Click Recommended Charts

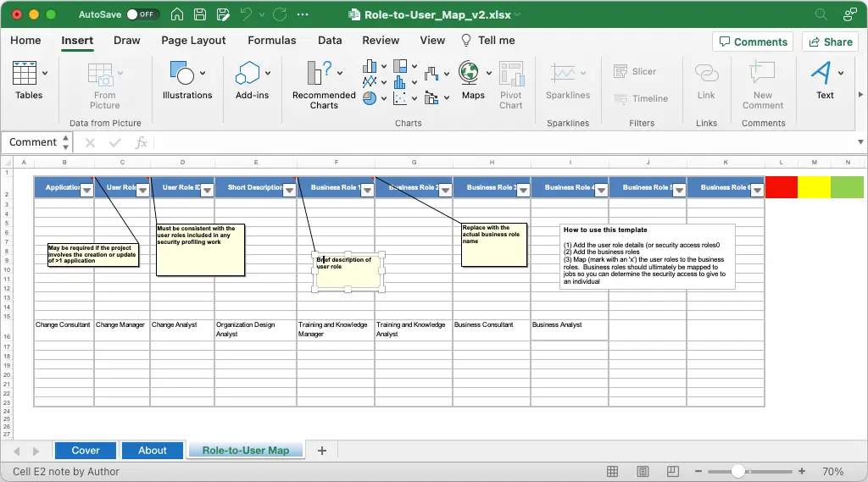click(324, 86)
